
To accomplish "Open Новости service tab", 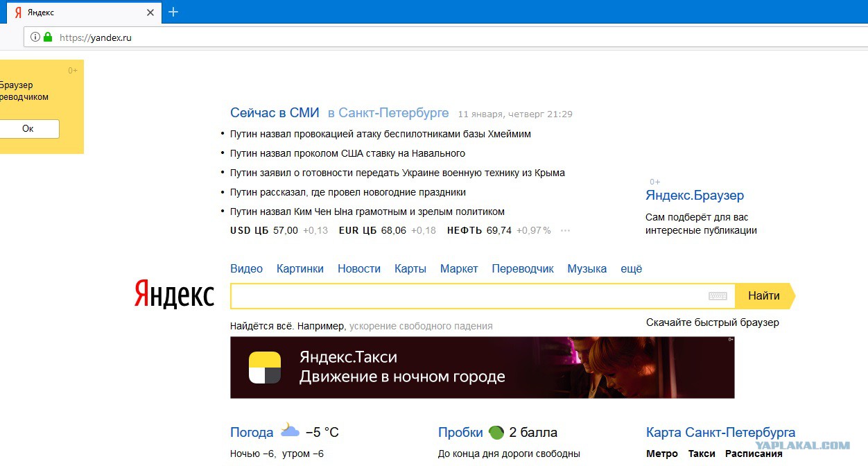I will 359,269.
